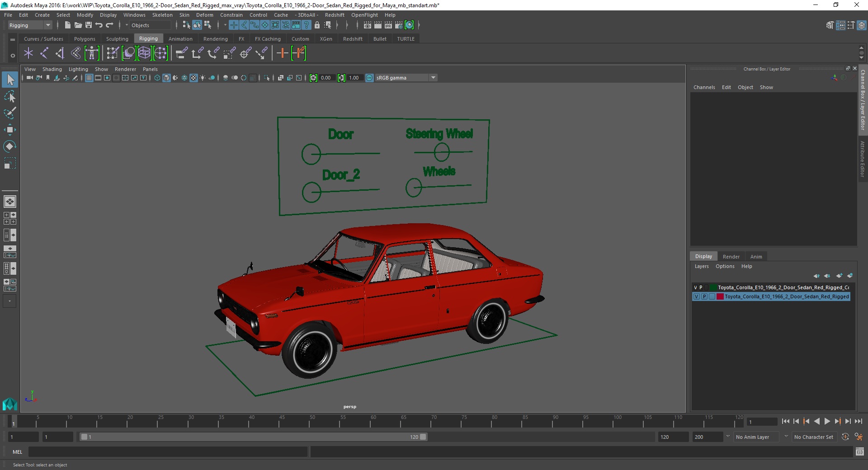Play animation forwards
The image size is (868, 470).
[827, 421]
